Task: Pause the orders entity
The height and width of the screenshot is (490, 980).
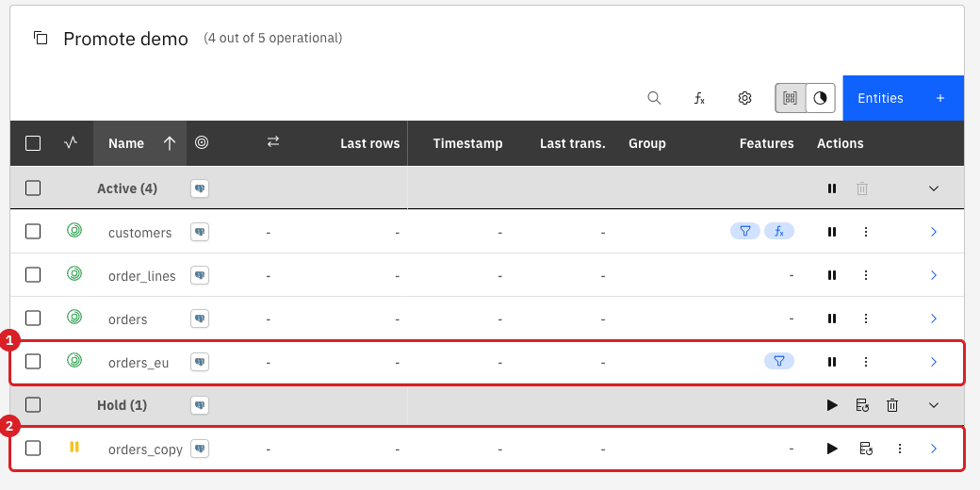Action: pyautogui.click(x=832, y=318)
